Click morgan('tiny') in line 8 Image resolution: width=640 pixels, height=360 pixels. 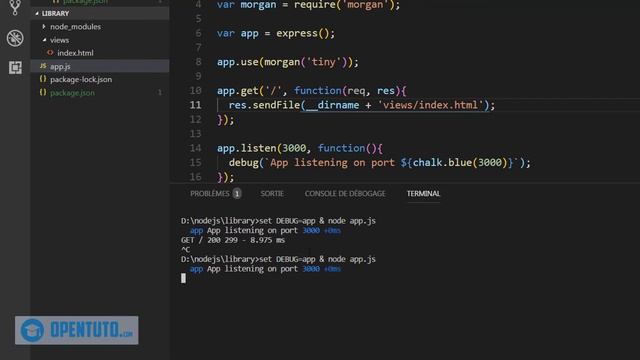pyautogui.click(x=308, y=62)
